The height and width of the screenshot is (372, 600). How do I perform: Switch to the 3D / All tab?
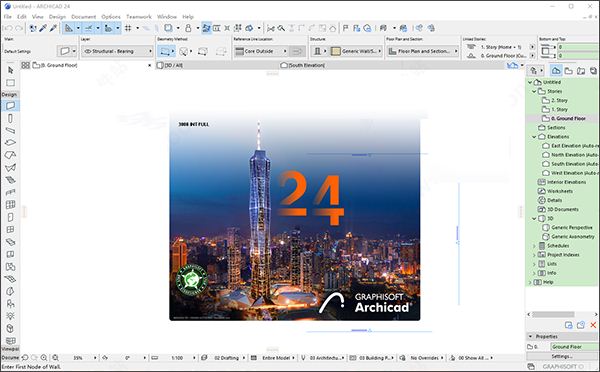216,65
